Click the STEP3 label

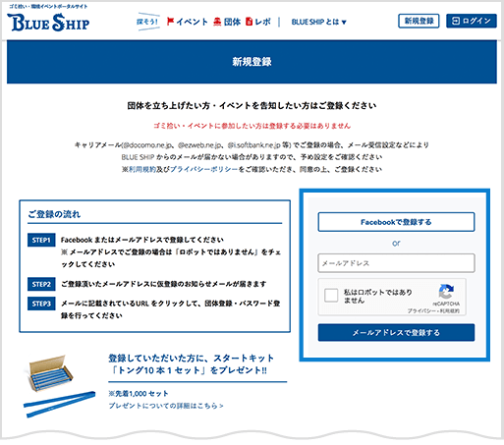(x=41, y=304)
